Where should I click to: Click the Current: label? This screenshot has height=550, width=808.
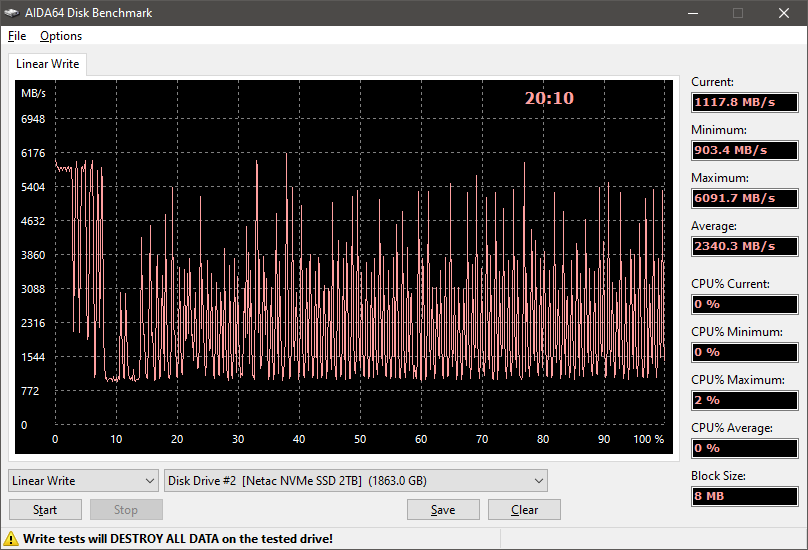pyautogui.click(x=712, y=82)
